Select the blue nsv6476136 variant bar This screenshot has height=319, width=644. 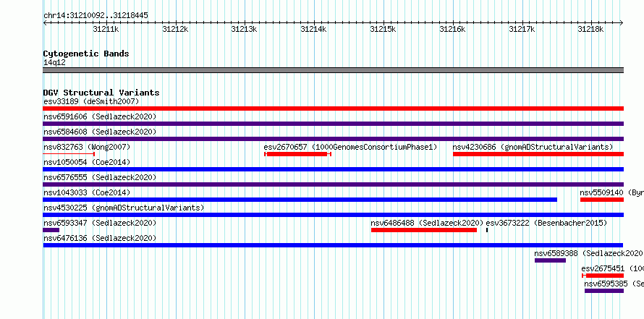coord(333,245)
